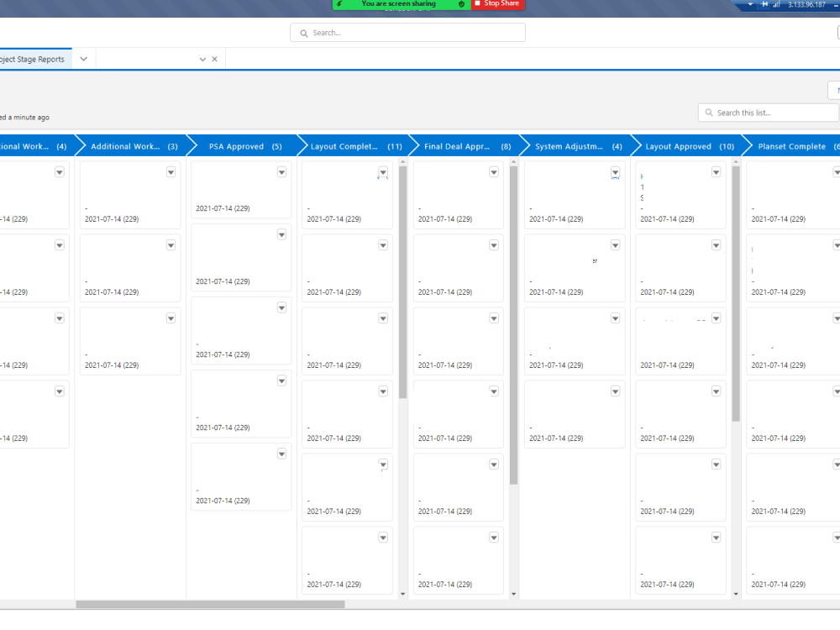Open actions menu on third Additional Work (3) card
The width and height of the screenshot is (840, 630).
point(171,318)
